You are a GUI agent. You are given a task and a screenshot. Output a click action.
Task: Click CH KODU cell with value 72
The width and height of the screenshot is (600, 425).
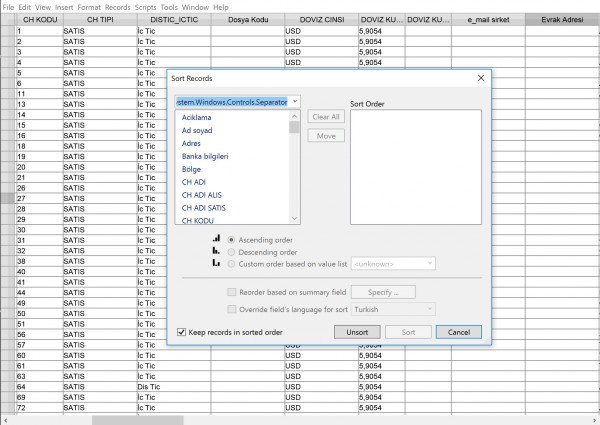coord(40,408)
